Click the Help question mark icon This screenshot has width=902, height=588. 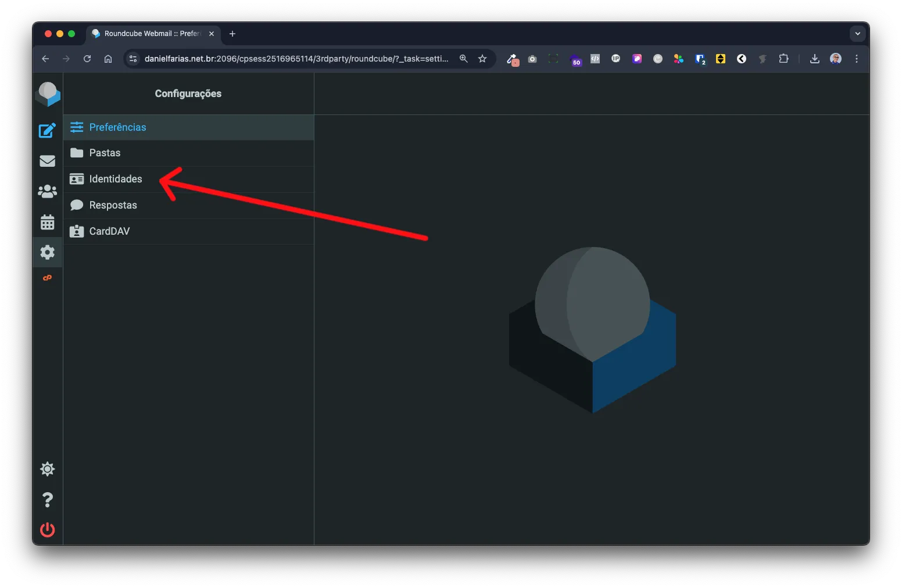(47, 500)
